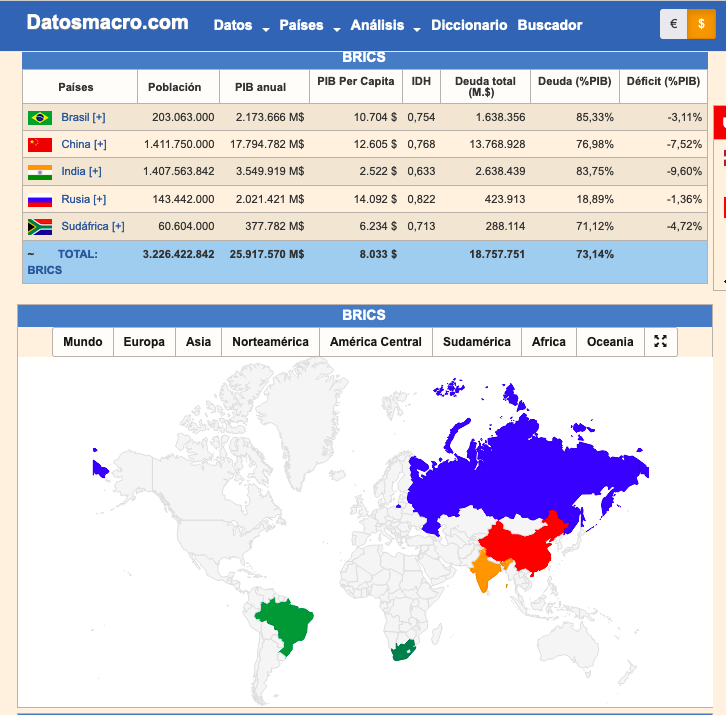Expand India with the [+] link
Image resolution: width=726 pixels, height=715 pixels.
95,171
